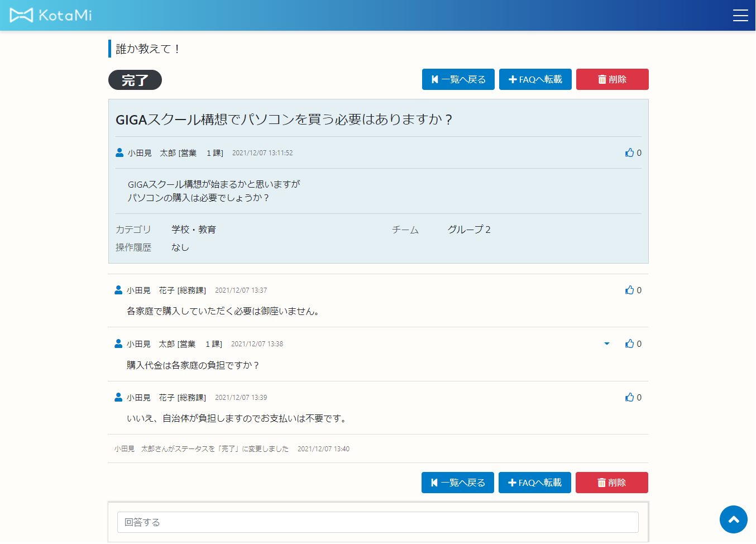
Task: Click the reply text 各家庭で購入していただく必要は御座いません。
Action: pyautogui.click(x=225, y=311)
